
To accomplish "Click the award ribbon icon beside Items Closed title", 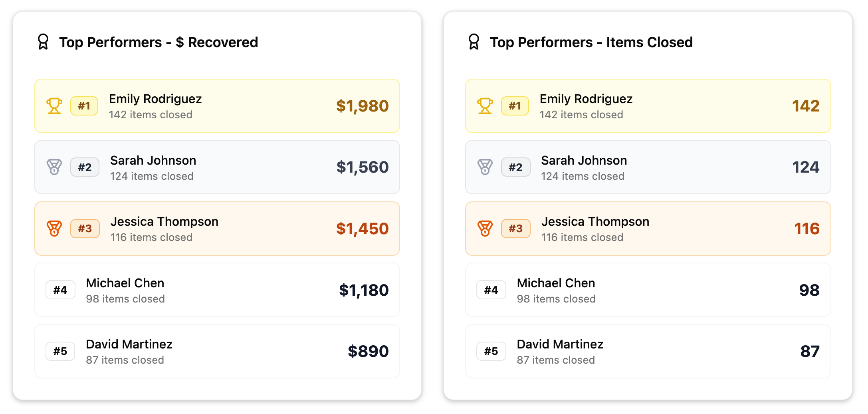I will coord(474,42).
